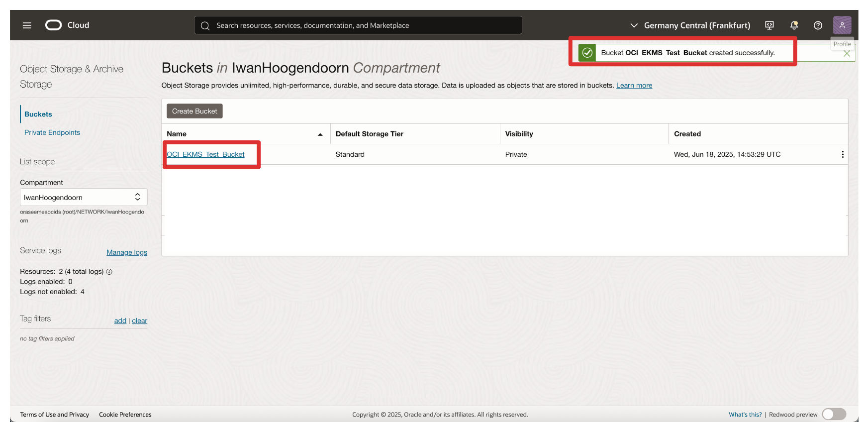Toggle the Redwood preview switch
Screen dimensions: 868x432
pos(834,414)
